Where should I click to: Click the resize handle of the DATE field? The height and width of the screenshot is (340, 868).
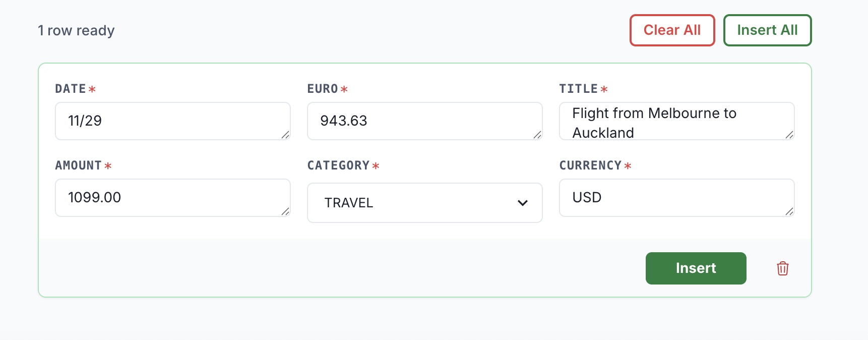click(286, 136)
